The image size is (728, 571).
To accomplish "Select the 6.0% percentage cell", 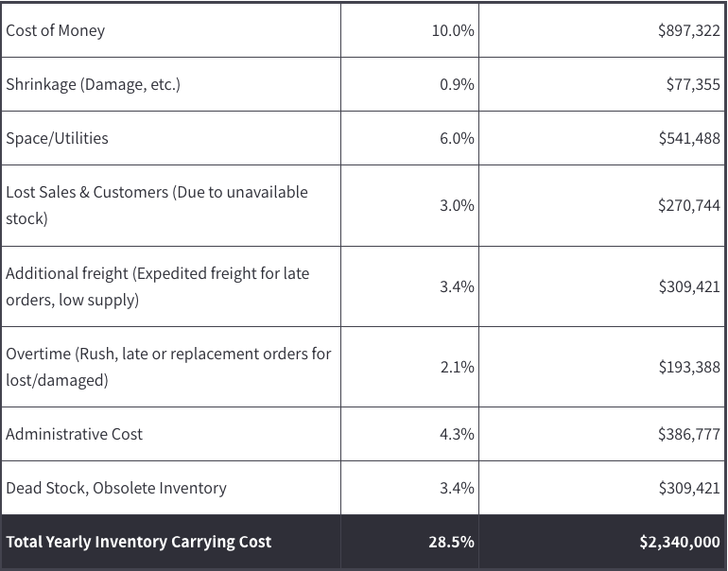I will point(457,138).
